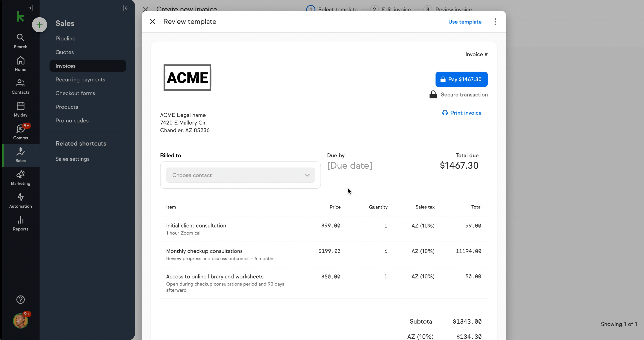This screenshot has width=644, height=340.
Task: Open the three-dot more options menu
Action: (x=495, y=22)
